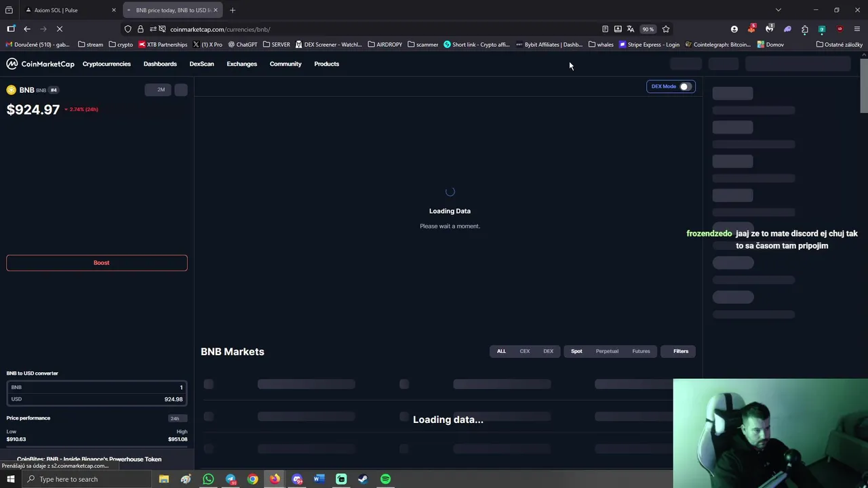Click the site padlock security icon
Viewport: 868px width, 488px height.
140,29
